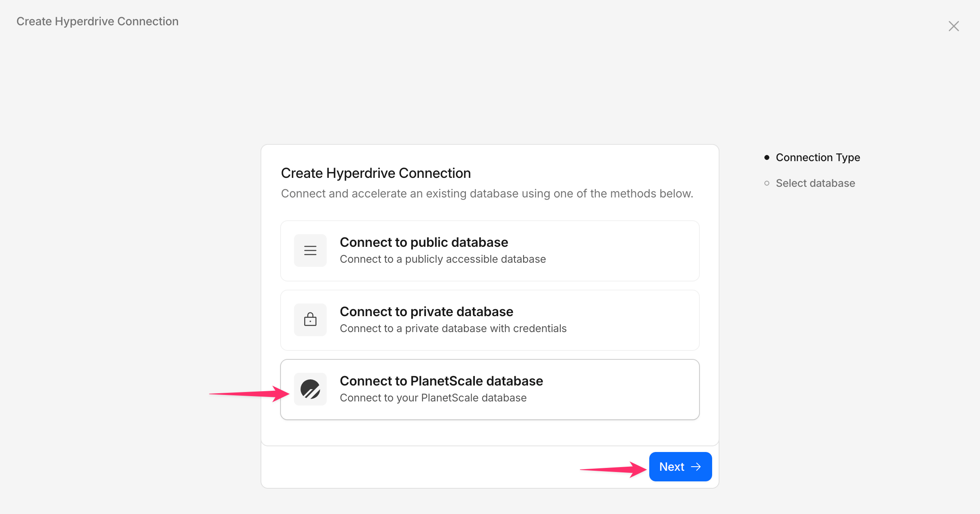The image size is (980, 514).
Task: Click the arrow icon inside the Next button
Action: [x=696, y=466]
